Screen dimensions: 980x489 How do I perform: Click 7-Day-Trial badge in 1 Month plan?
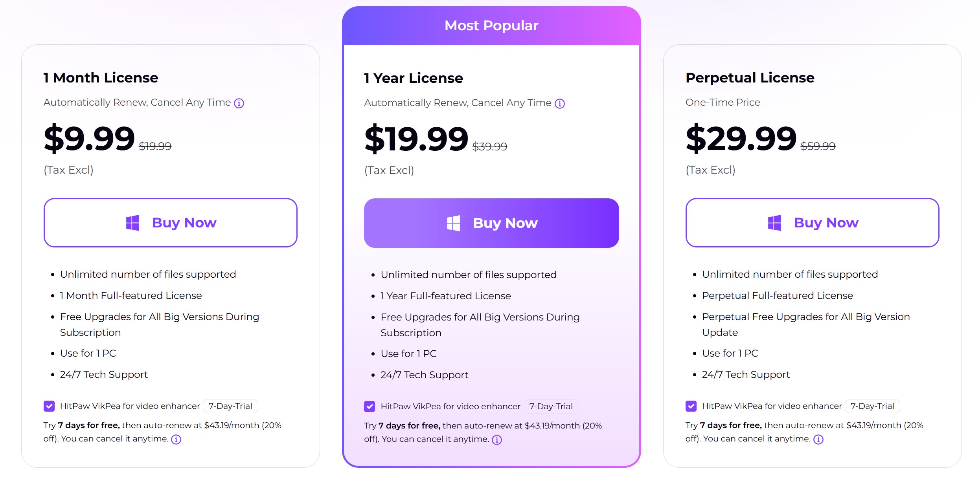(x=230, y=406)
